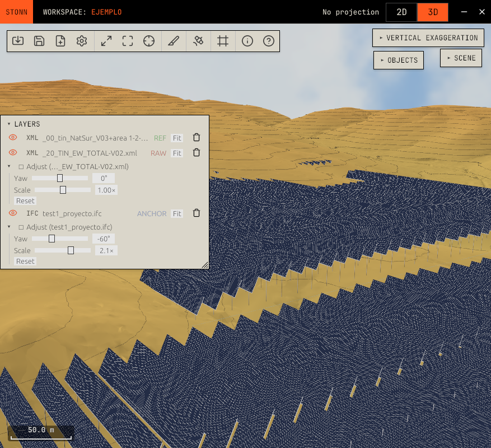Click the expand diagonal arrows icon
Screen dimensions: 491x448
click(x=106, y=41)
